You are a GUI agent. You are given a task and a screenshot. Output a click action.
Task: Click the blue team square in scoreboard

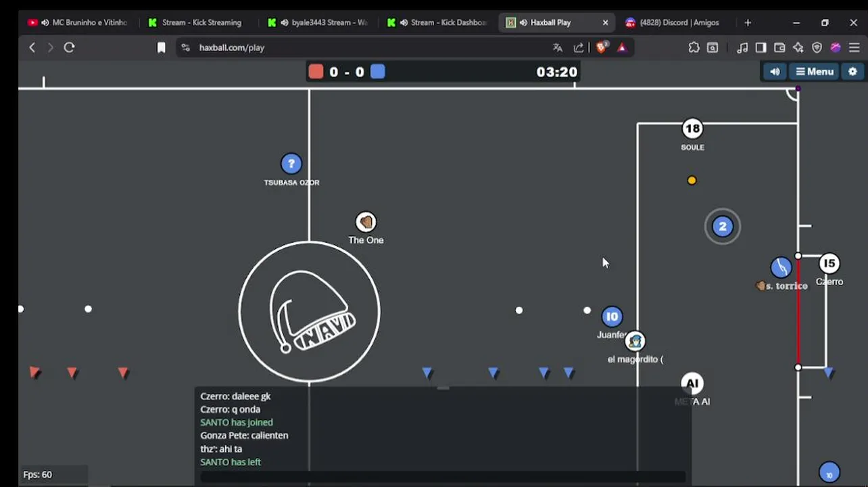click(378, 72)
